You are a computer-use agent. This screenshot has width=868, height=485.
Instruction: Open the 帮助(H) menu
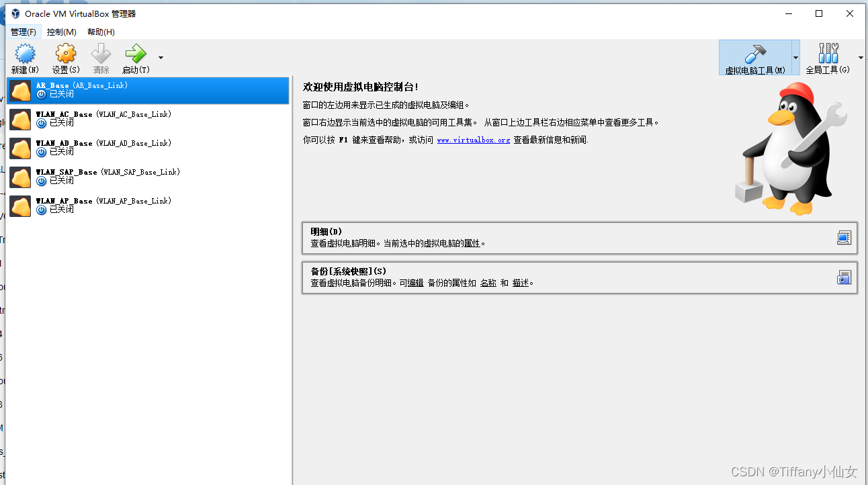pos(100,32)
